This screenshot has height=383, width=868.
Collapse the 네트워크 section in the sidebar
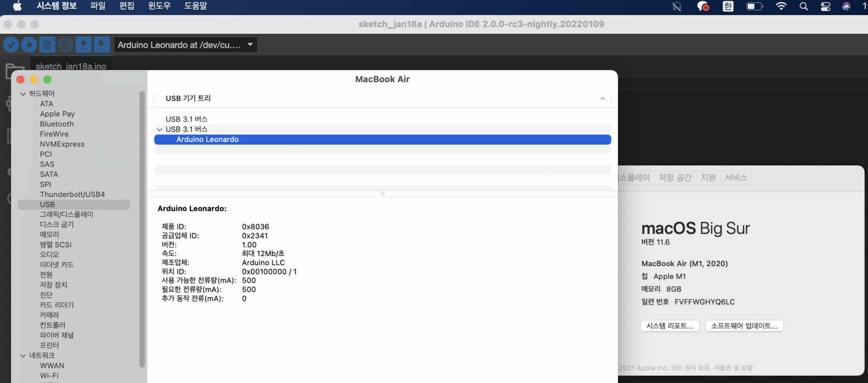[x=23, y=356]
